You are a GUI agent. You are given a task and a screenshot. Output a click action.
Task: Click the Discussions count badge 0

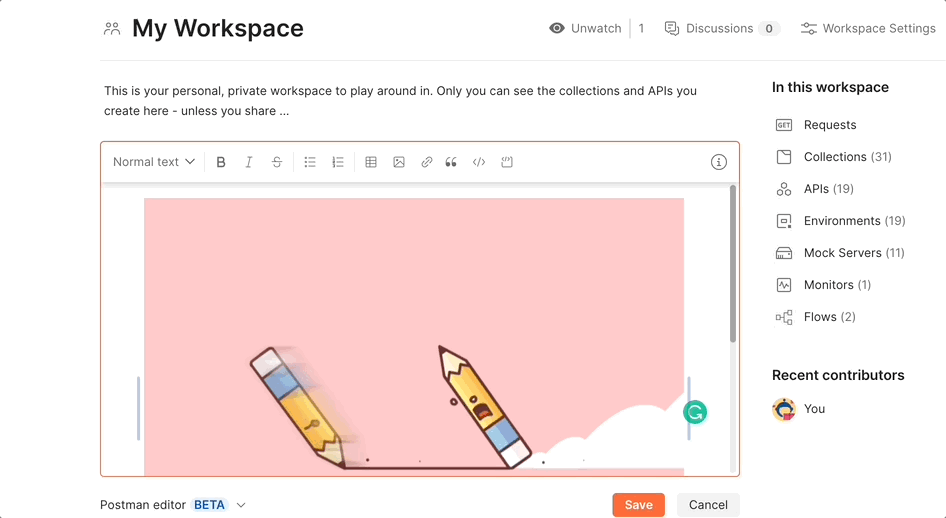769,28
